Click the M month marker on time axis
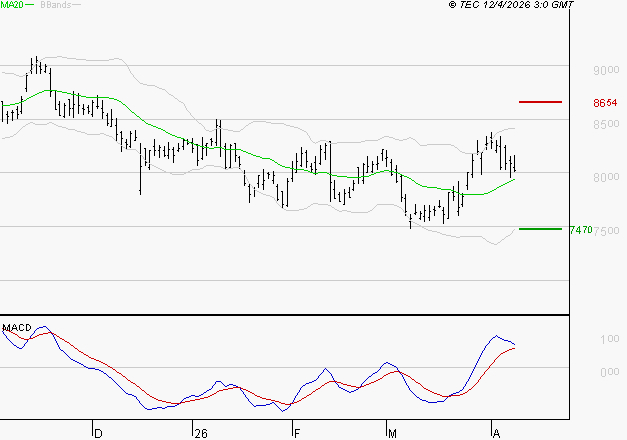The image size is (627, 440). (392, 434)
